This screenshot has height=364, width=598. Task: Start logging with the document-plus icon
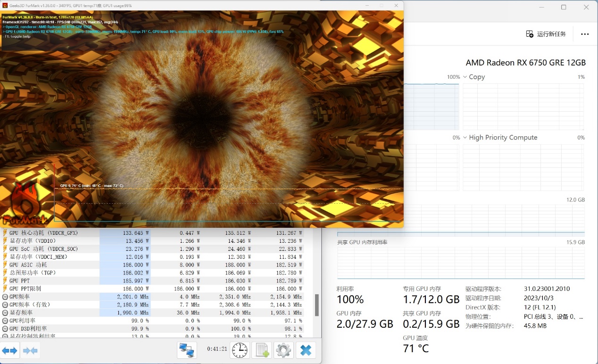pyautogui.click(x=262, y=350)
